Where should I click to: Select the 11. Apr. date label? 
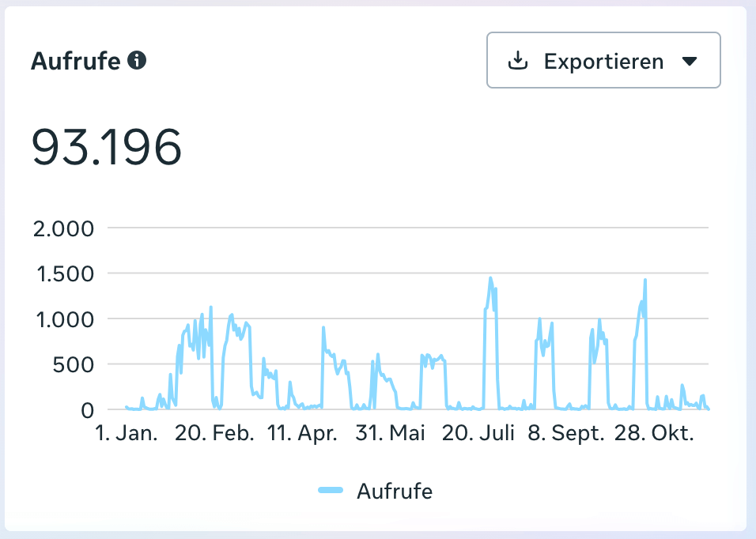tap(303, 433)
